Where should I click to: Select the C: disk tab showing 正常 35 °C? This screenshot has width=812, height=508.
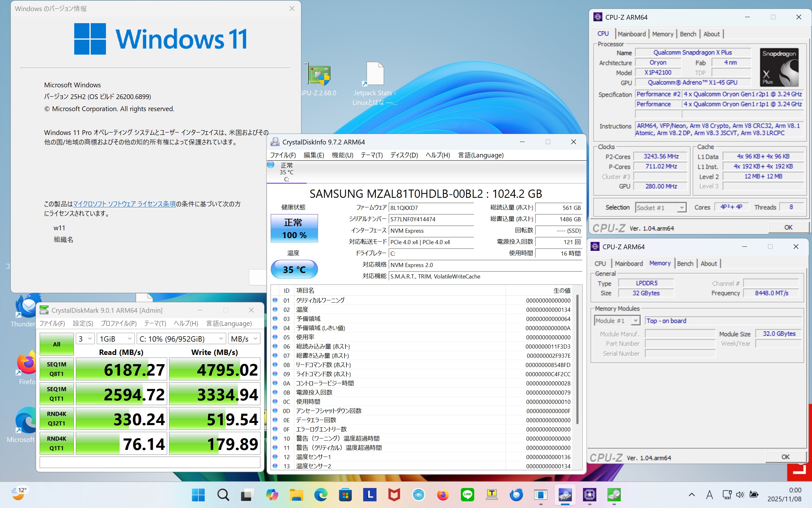[286, 172]
